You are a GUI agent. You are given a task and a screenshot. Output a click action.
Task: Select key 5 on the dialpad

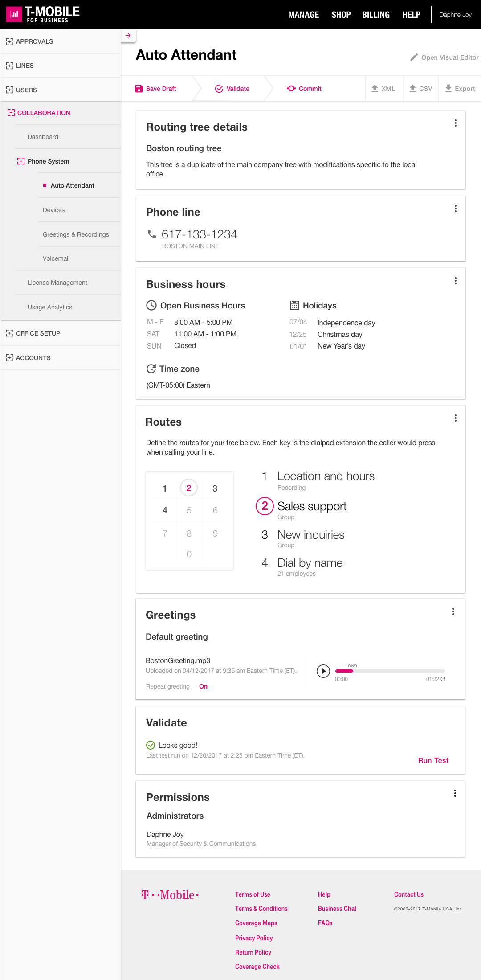[x=189, y=510]
